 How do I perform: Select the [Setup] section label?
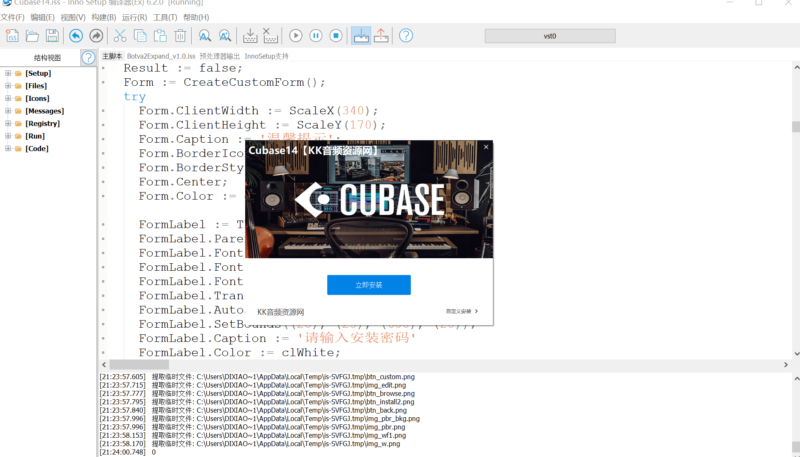(x=38, y=73)
